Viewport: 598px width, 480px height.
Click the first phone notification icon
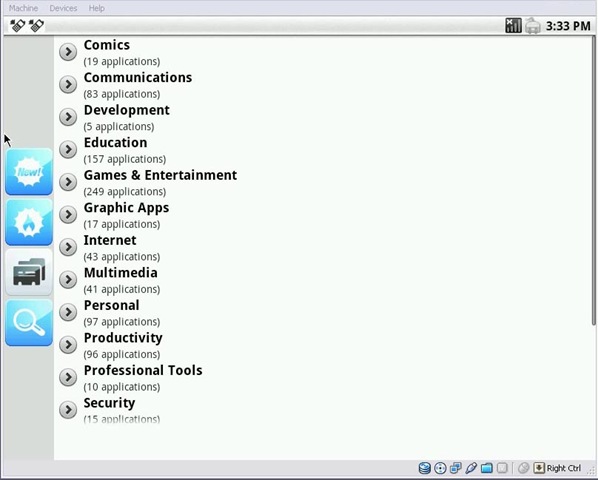click(17, 26)
